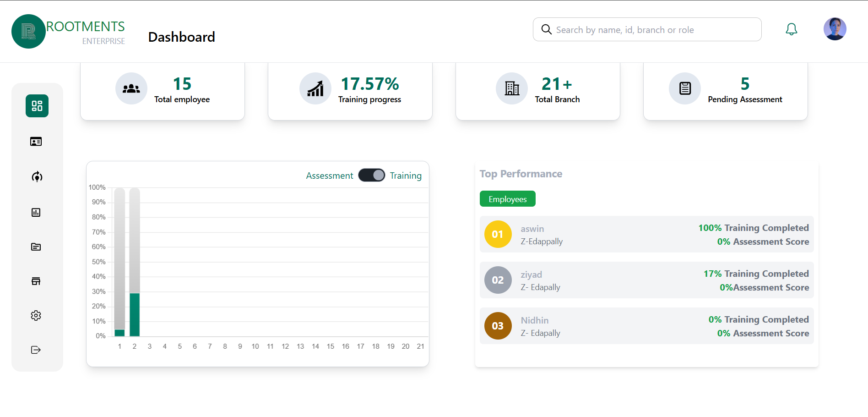The width and height of the screenshot is (868, 417).
Task: Click the Employees button under Top Performance
Action: tap(508, 199)
